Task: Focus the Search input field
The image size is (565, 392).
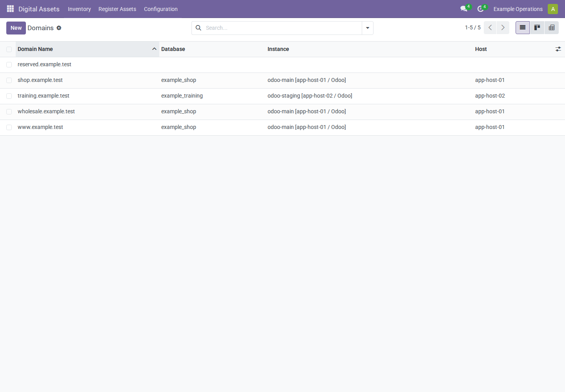Action: pyautogui.click(x=282, y=28)
